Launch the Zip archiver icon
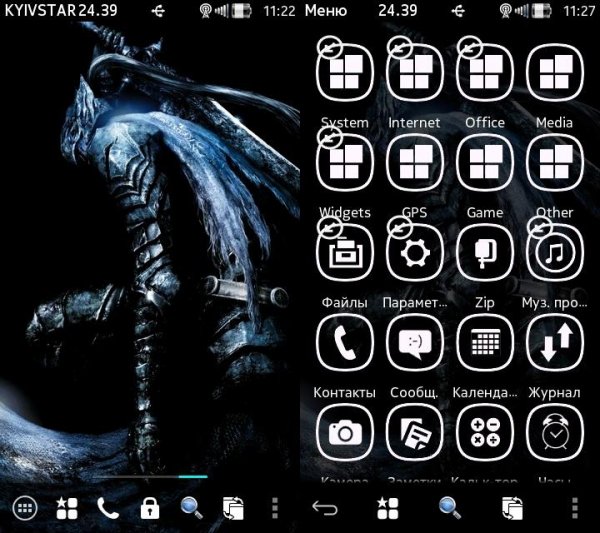600x533 pixels. (485, 253)
